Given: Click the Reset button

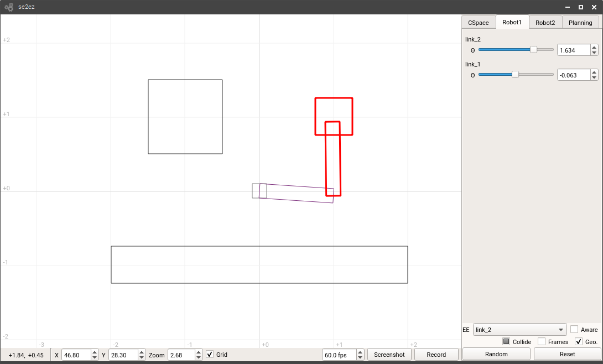Looking at the screenshot, I should [567, 354].
